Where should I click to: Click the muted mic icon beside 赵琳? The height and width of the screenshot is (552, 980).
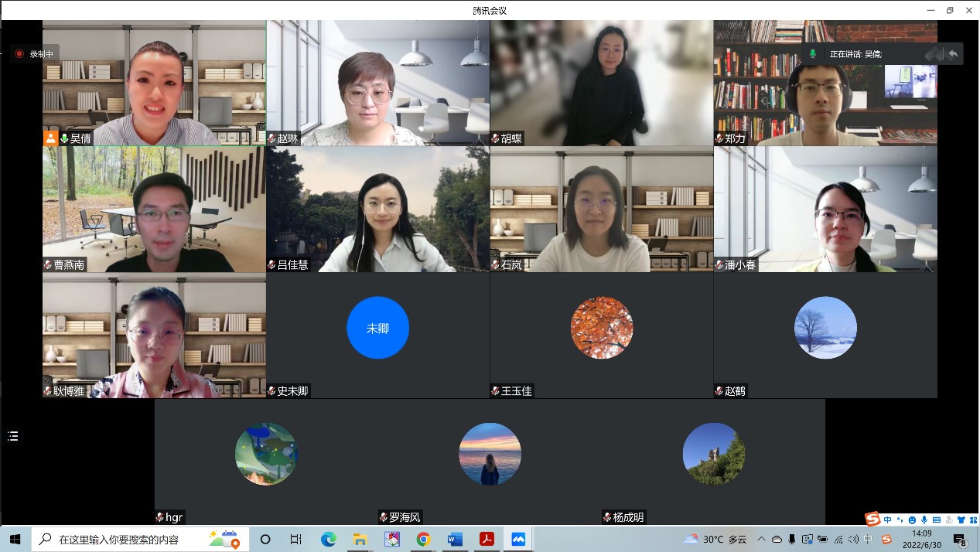(272, 138)
